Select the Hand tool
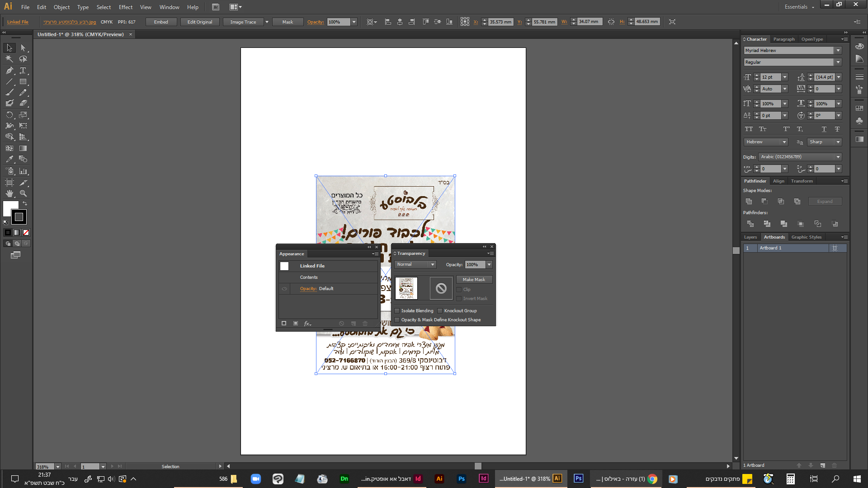The height and width of the screenshot is (488, 868). (9, 193)
